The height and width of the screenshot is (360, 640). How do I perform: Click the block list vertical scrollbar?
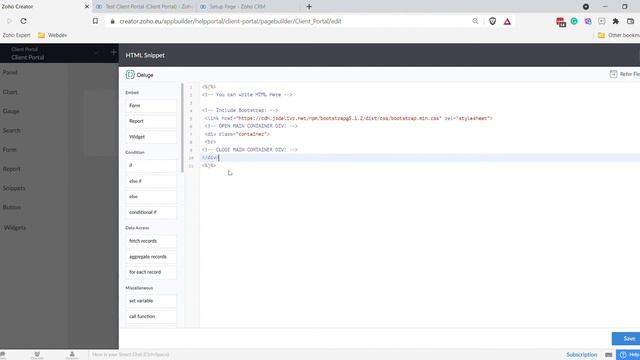click(182, 128)
